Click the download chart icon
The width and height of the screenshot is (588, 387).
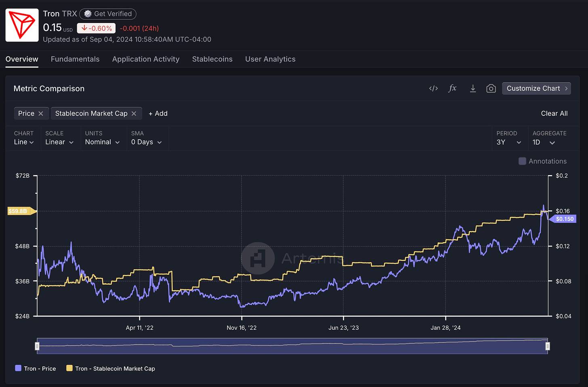(x=472, y=88)
